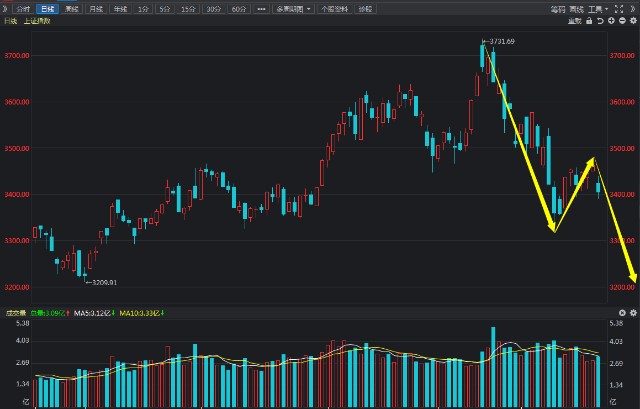Click the 叠加 overlay button

[575, 21]
